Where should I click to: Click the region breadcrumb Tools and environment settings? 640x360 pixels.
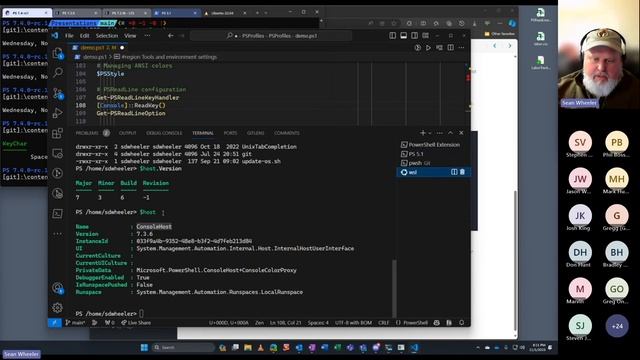(x=169, y=57)
